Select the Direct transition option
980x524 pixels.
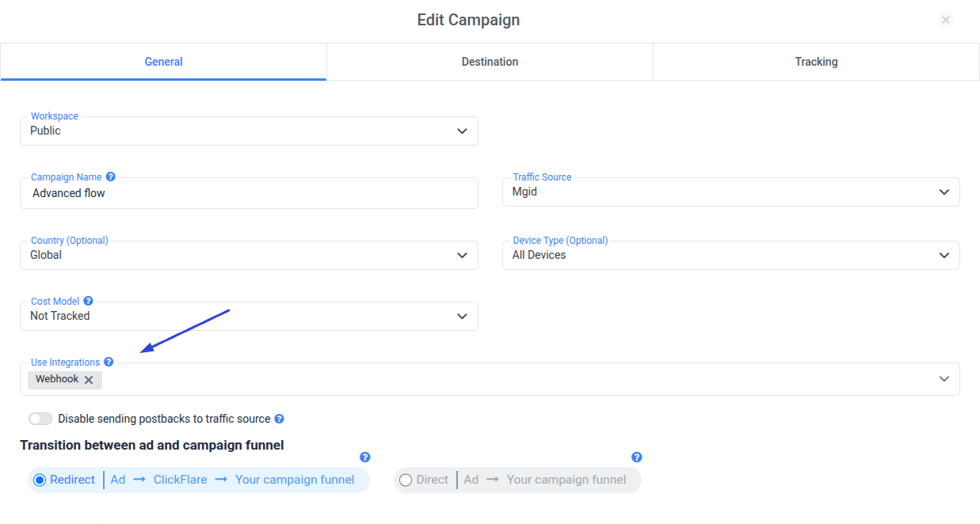406,480
